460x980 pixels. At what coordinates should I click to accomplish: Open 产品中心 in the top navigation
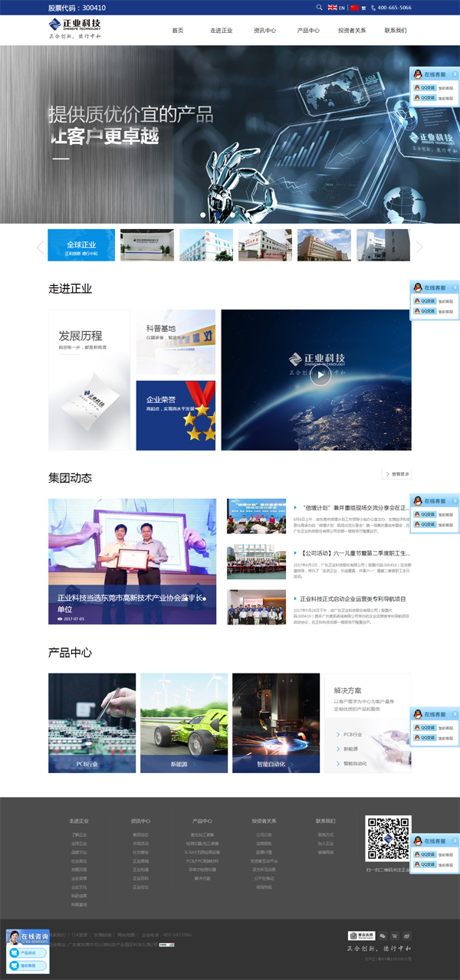[x=308, y=31]
